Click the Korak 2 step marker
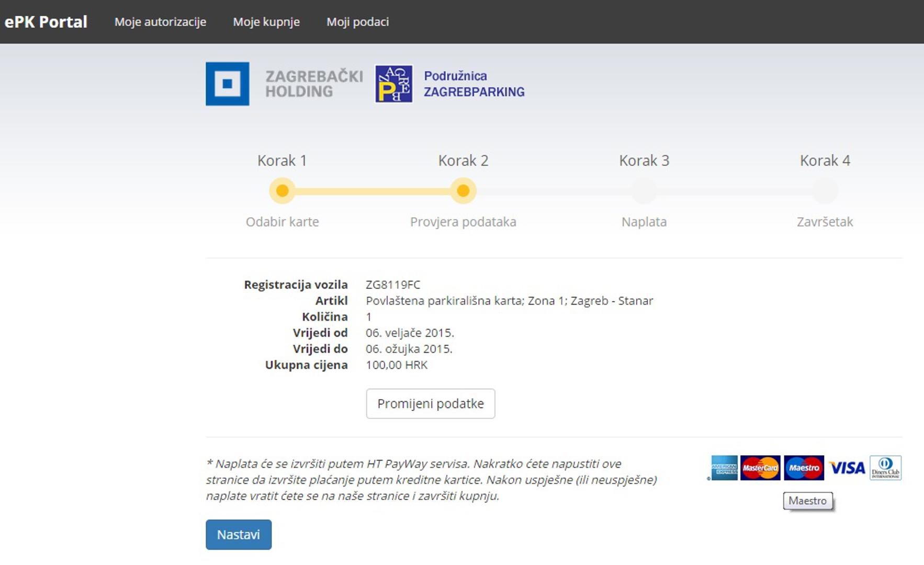Image resolution: width=924 pixels, height=565 pixels. [463, 191]
